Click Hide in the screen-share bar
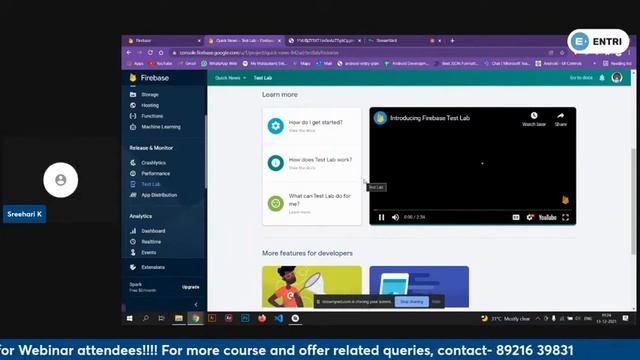 tap(436, 302)
